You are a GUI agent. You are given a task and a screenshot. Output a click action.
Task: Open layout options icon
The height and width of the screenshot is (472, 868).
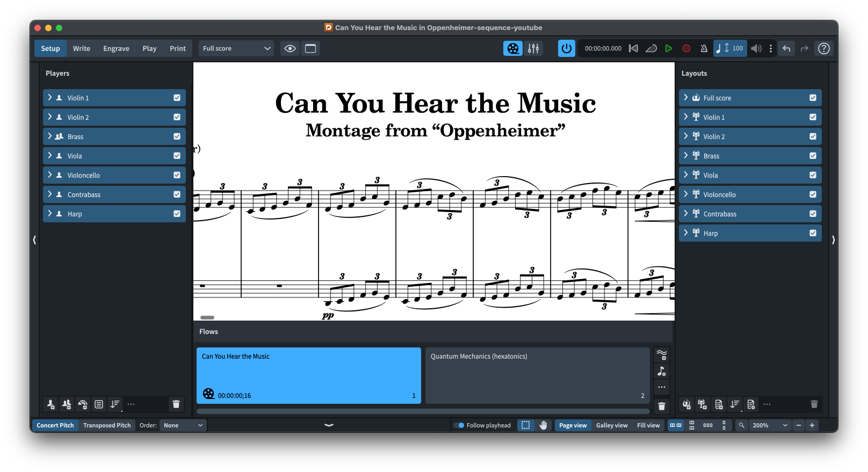click(x=751, y=404)
